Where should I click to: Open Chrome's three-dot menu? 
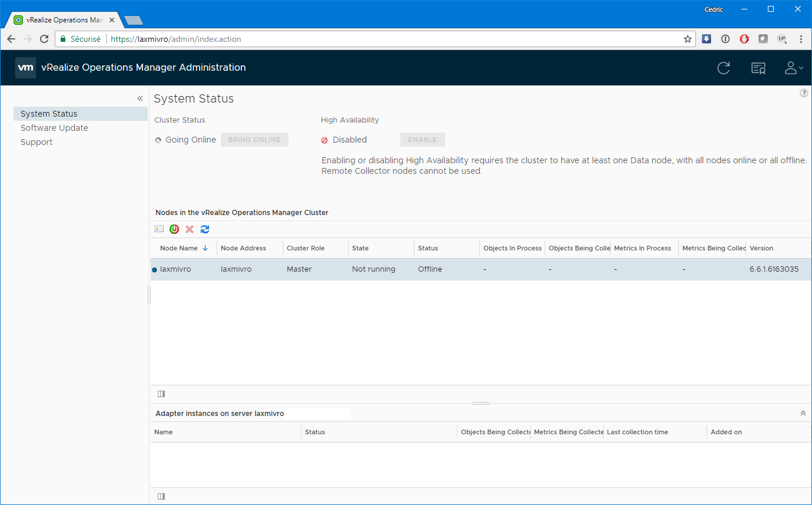point(801,39)
